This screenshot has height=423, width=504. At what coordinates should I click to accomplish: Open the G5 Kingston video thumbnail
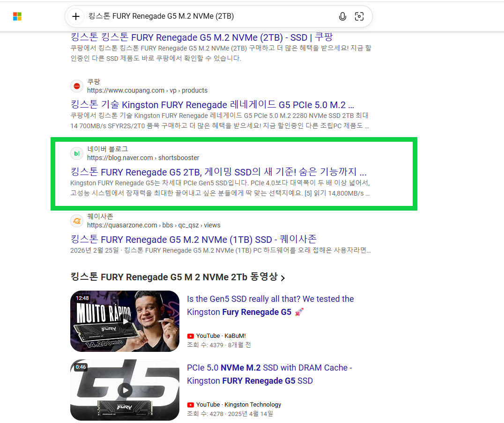point(125,390)
